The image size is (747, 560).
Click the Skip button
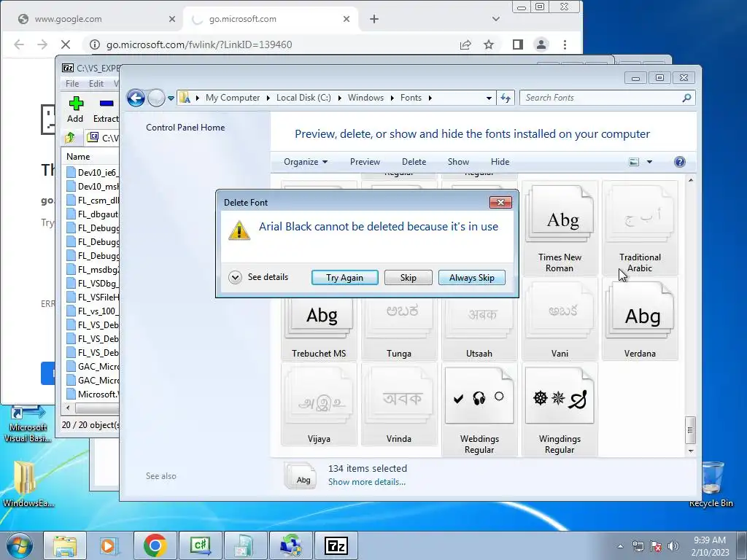click(x=409, y=278)
